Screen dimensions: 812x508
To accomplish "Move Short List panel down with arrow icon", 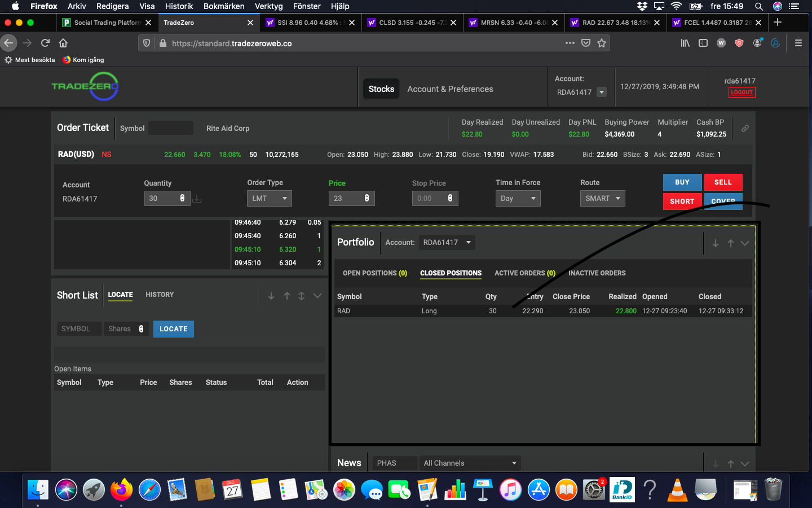I will pos(271,296).
